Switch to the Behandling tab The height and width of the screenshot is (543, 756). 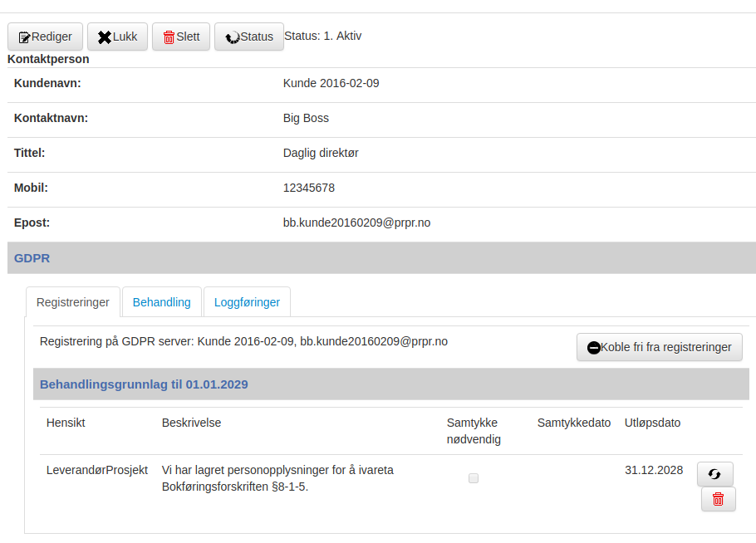161,302
